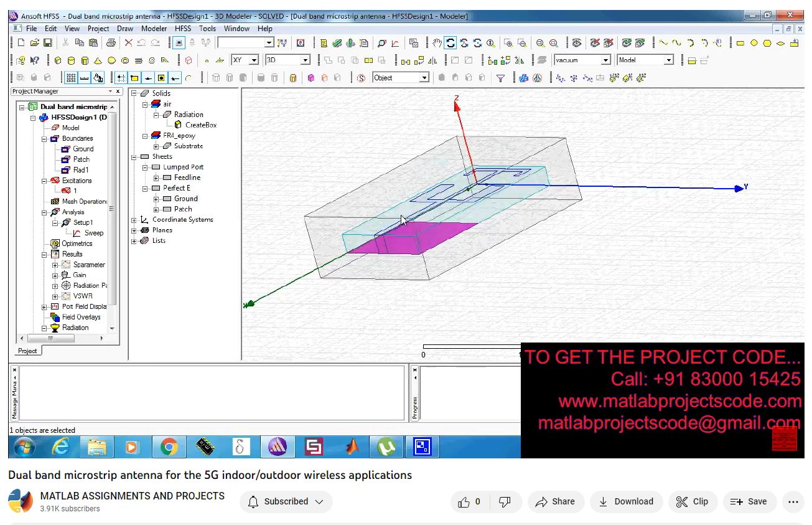Expand the Lists tree node

134,241
